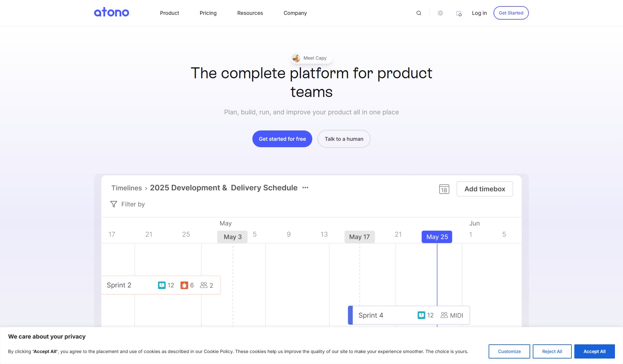Click Get started for free
This screenshot has height=364, width=623.
282,139
